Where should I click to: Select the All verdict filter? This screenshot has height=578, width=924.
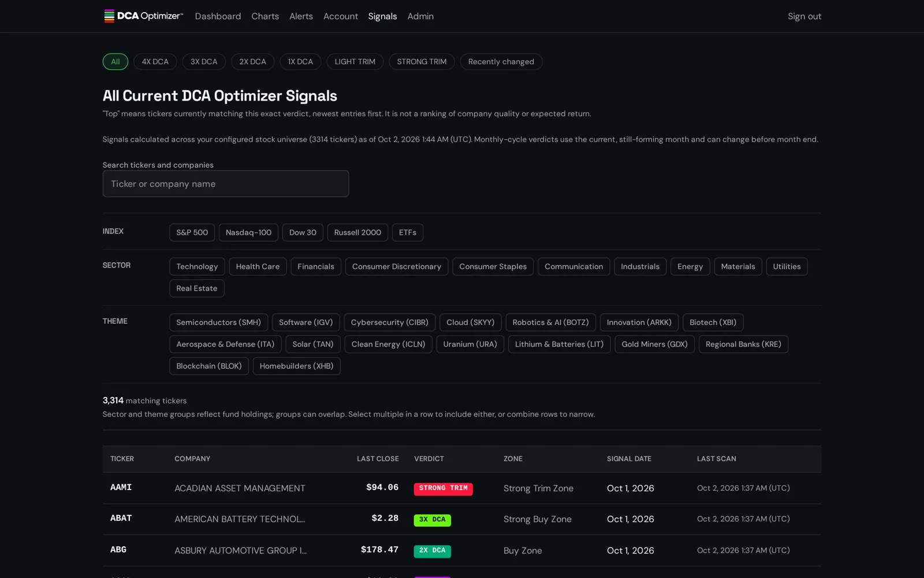point(115,62)
